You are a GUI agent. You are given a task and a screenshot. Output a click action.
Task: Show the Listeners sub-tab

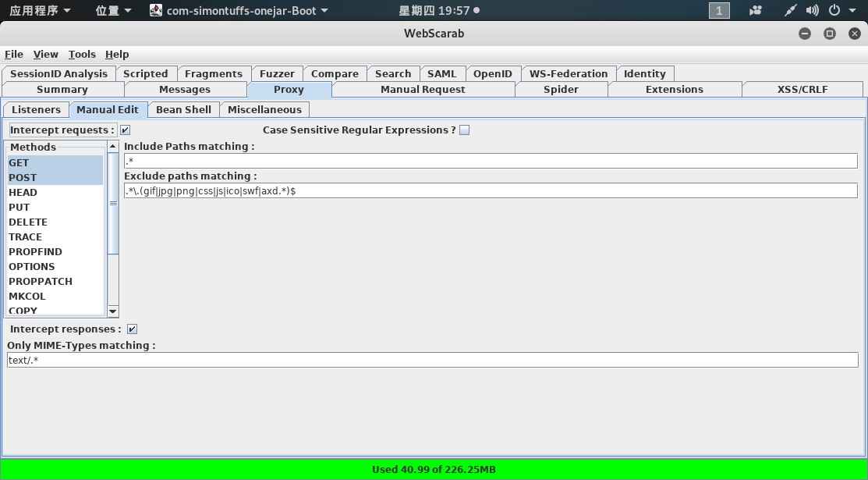37,110
